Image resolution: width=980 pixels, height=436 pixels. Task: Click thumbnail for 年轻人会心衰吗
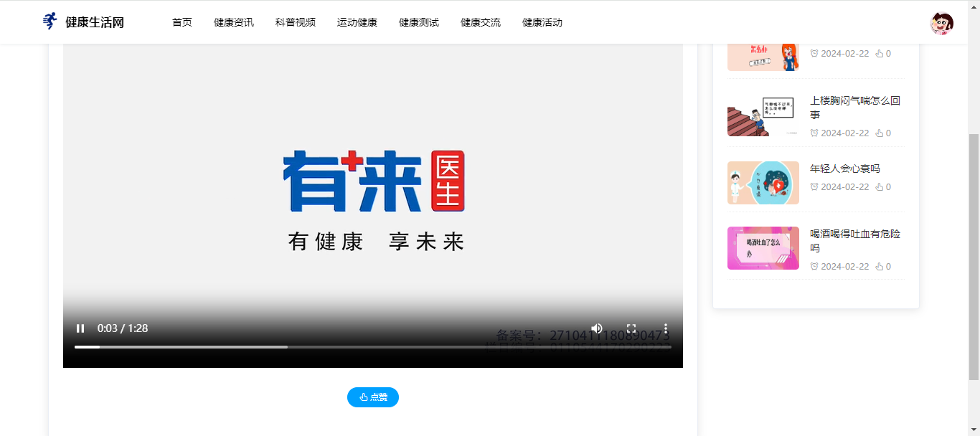(763, 183)
